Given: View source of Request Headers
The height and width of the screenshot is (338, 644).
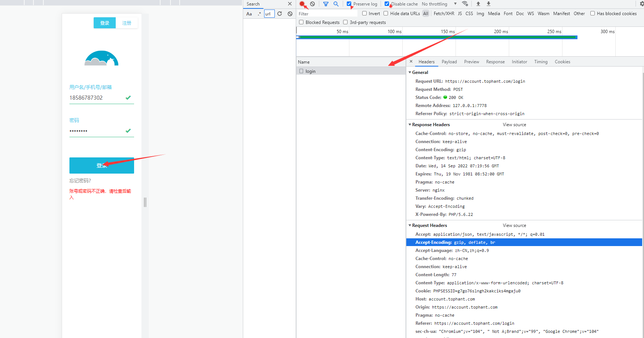Looking at the screenshot, I should (514, 225).
